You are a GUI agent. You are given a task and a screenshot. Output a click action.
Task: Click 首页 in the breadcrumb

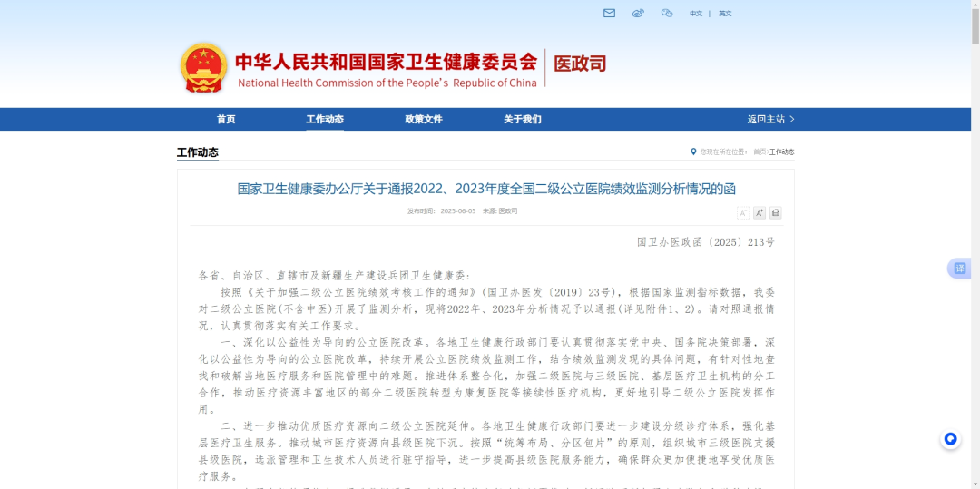pyautogui.click(x=759, y=152)
